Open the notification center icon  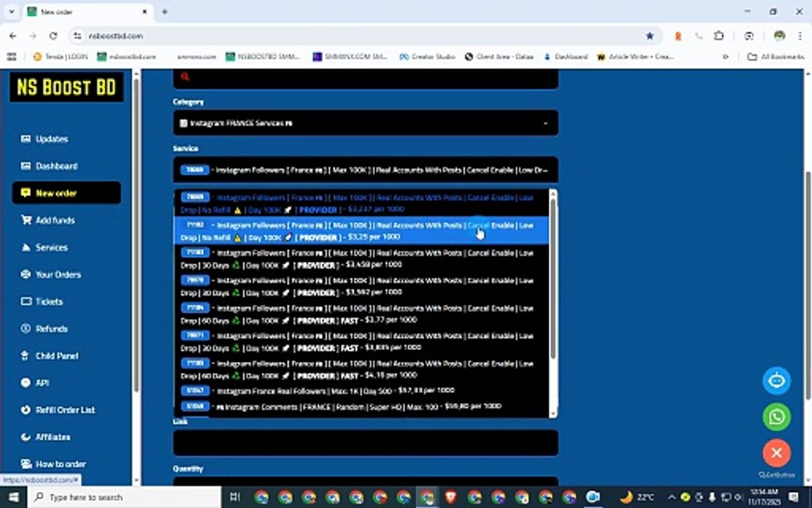coord(794,497)
